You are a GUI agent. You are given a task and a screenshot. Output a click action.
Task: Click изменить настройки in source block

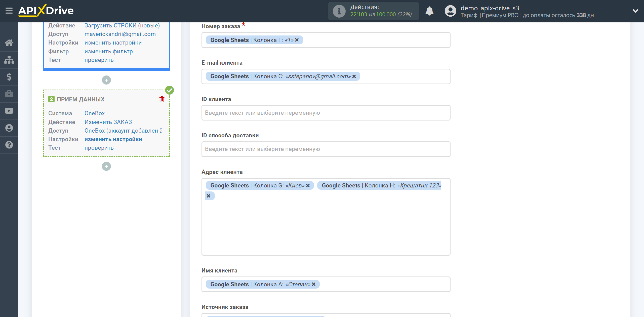113,43
